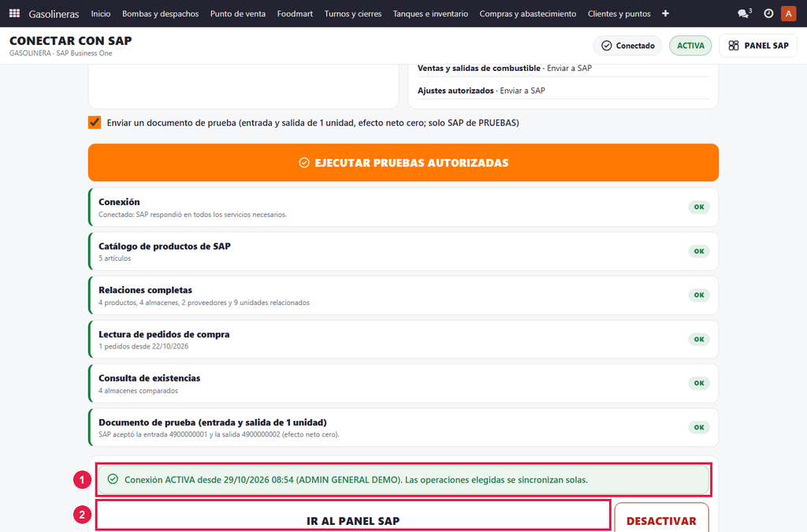Click the ACTIVA status pill
Viewport: 807px width, 532px height.
(x=690, y=46)
